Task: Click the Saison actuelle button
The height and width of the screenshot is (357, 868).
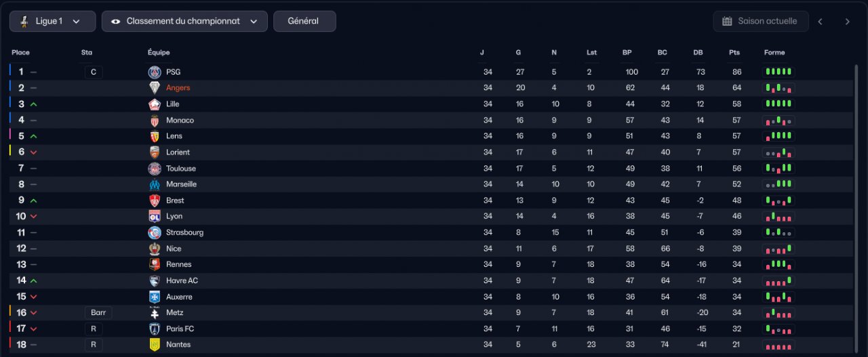Action: (761, 21)
